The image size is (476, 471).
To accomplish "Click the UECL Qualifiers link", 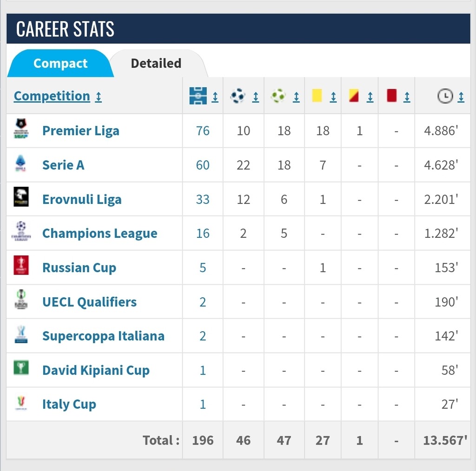I will [89, 302].
